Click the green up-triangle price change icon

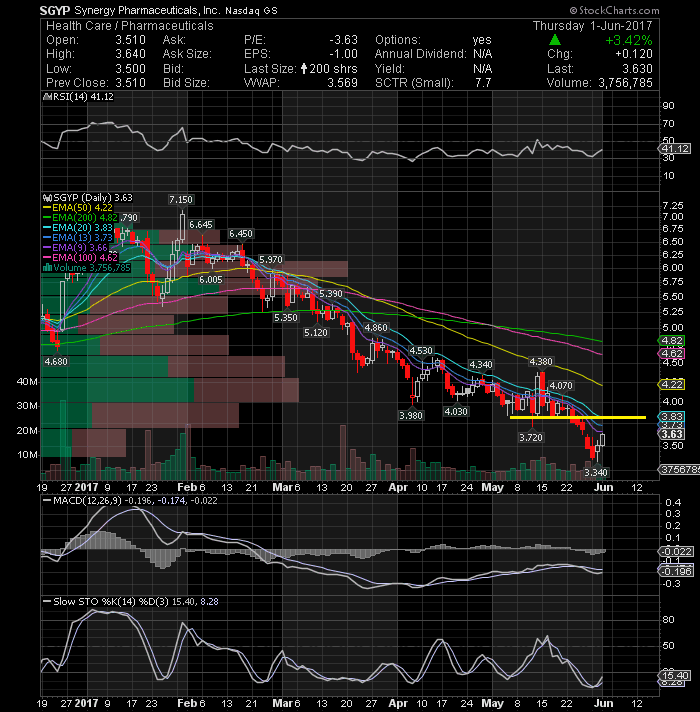(555, 40)
